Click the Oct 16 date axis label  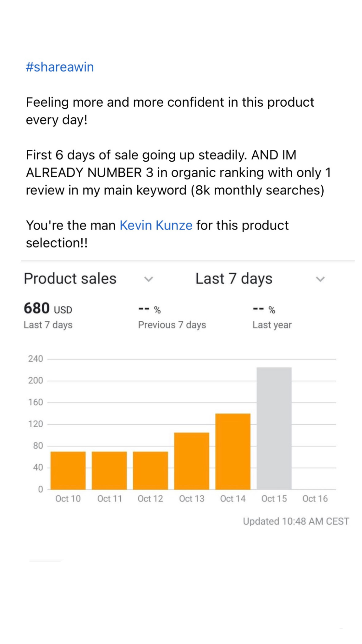tap(315, 498)
